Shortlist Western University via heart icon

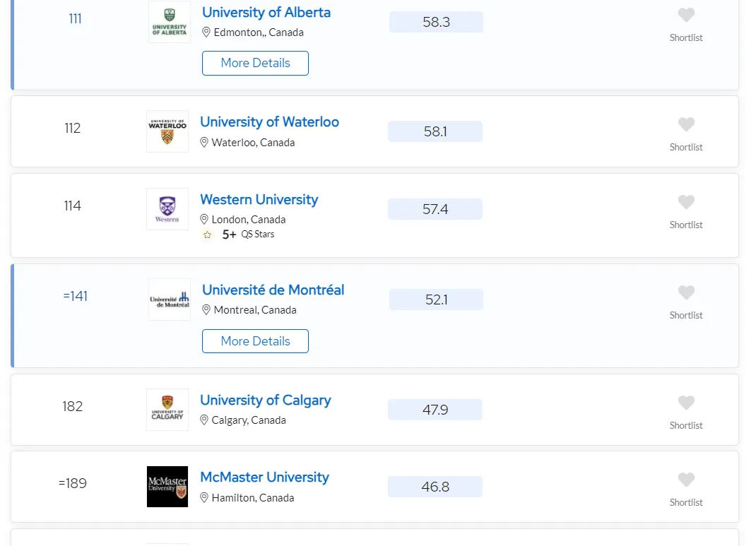685,202
